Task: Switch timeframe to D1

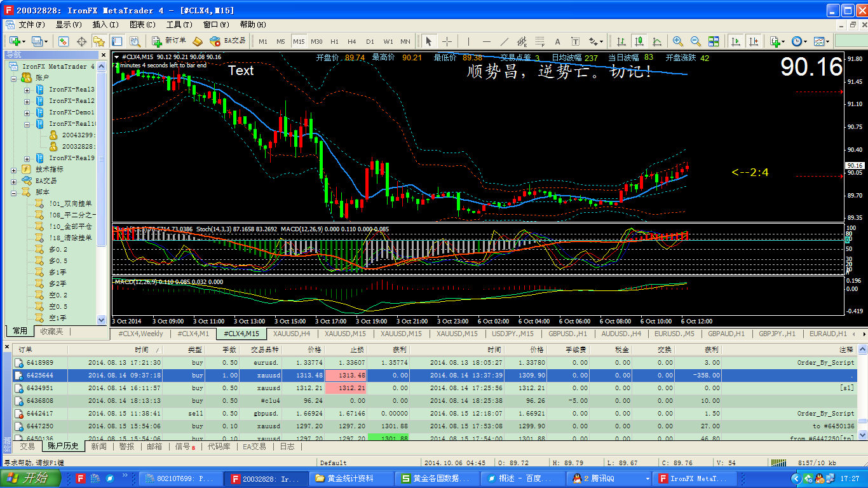Action: pyautogui.click(x=370, y=41)
